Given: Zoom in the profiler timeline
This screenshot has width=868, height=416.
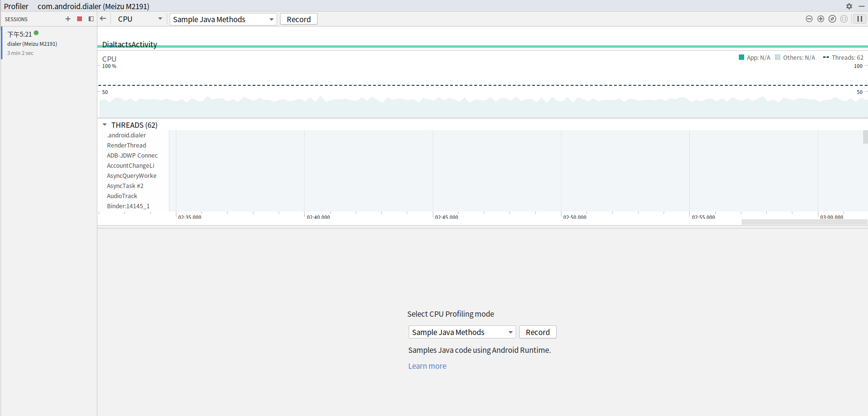Looking at the screenshot, I should (x=821, y=19).
